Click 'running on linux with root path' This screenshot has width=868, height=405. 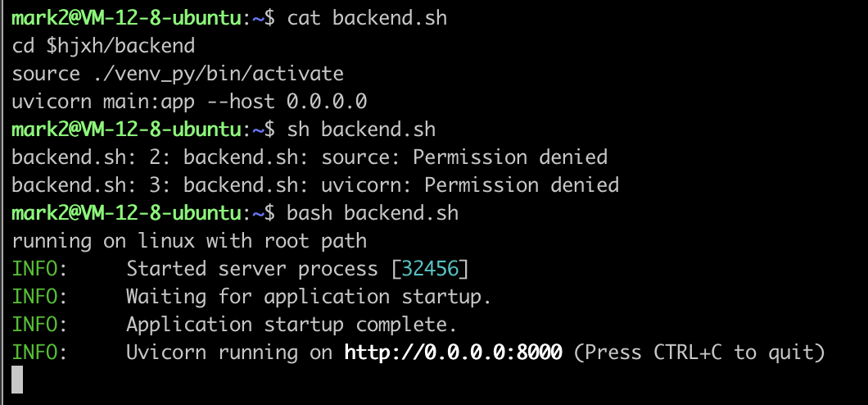point(189,241)
